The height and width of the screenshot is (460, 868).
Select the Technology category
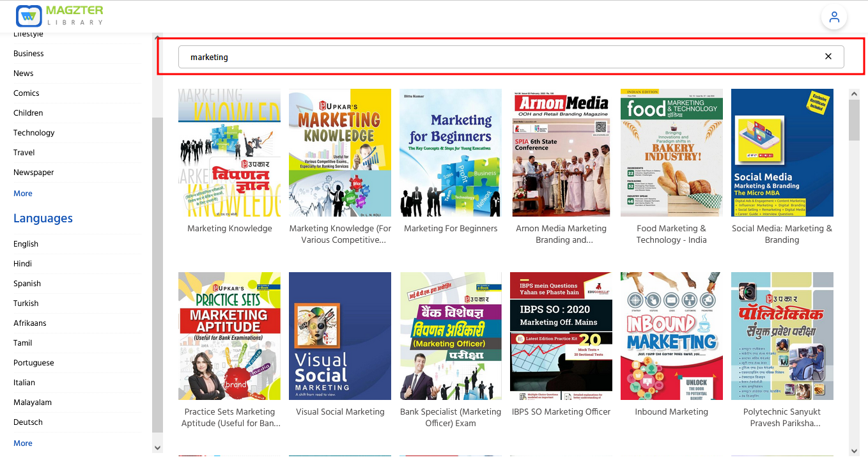(34, 133)
